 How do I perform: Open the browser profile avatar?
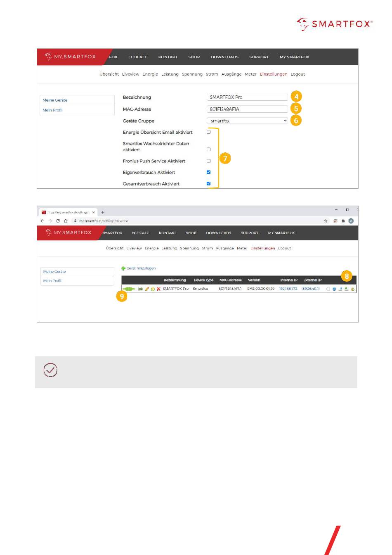[x=351, y=221]
